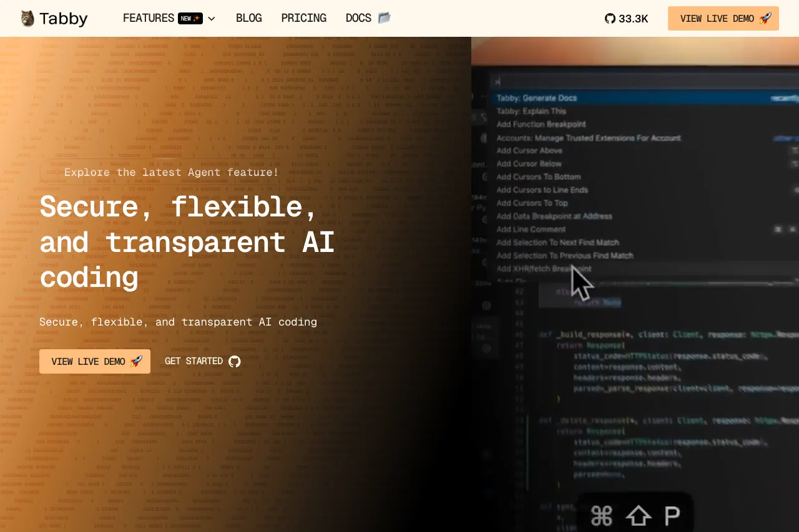
Task: Click the folder icon next to Docs
Action: pyautogui.click(x=385, y=18)
